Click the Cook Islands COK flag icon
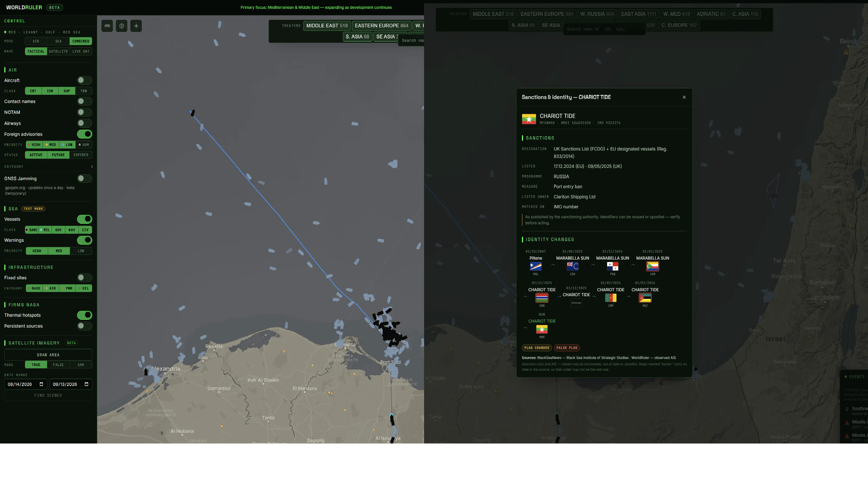This screenshot has height=488, width=868. pyautogui.click(x=573, y=266)
